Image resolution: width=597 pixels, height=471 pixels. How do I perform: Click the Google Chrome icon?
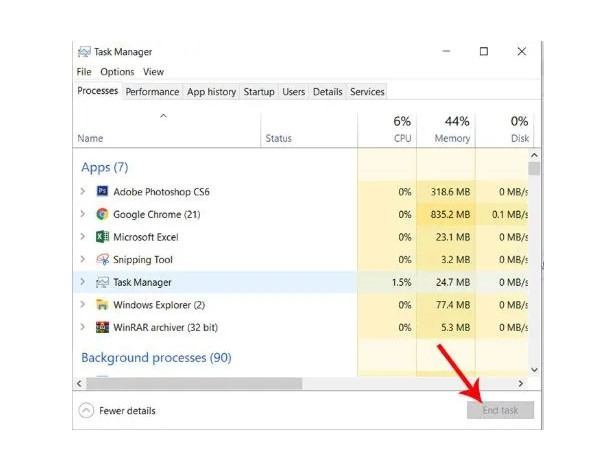pyautogui.click(x=102, y=214)
